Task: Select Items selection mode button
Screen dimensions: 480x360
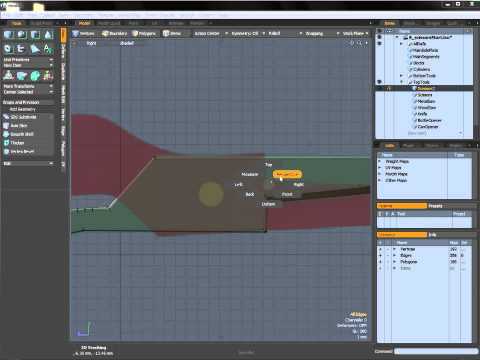Action: tap(172, 34)
